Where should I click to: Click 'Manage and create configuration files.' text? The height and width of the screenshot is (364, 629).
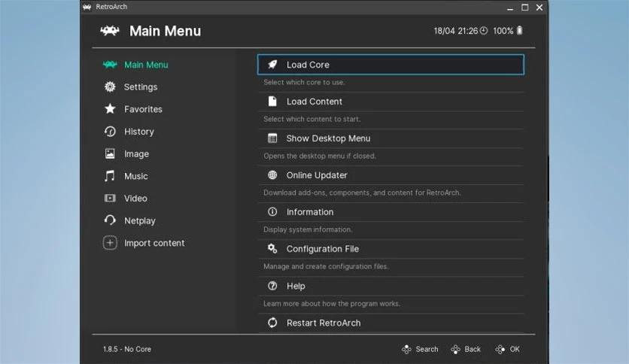click(x=326, y=266)
